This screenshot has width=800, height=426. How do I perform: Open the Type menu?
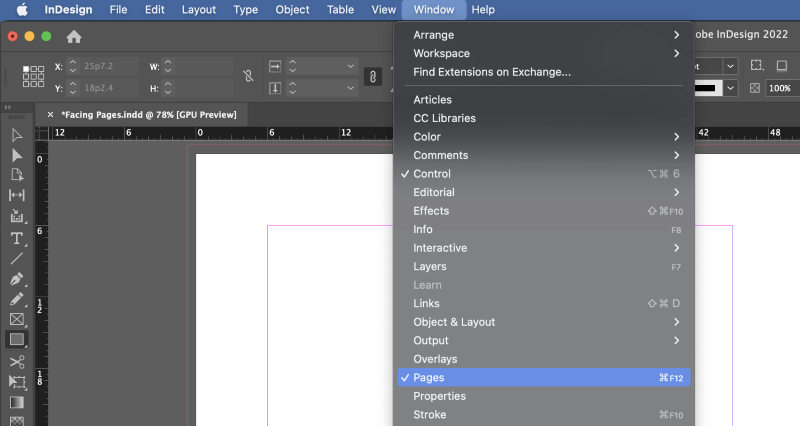coord(245,10)
